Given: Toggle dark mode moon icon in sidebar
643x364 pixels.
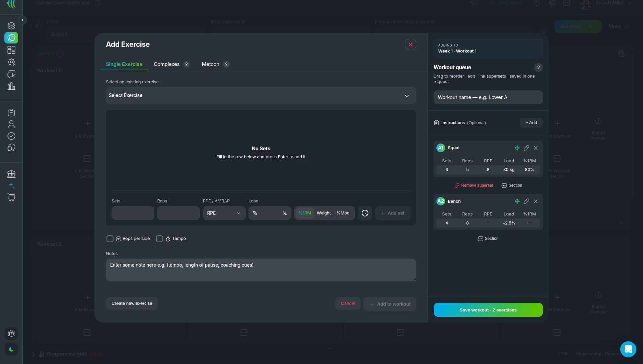Looking at the screenshot, I should [x=11, y=349].
